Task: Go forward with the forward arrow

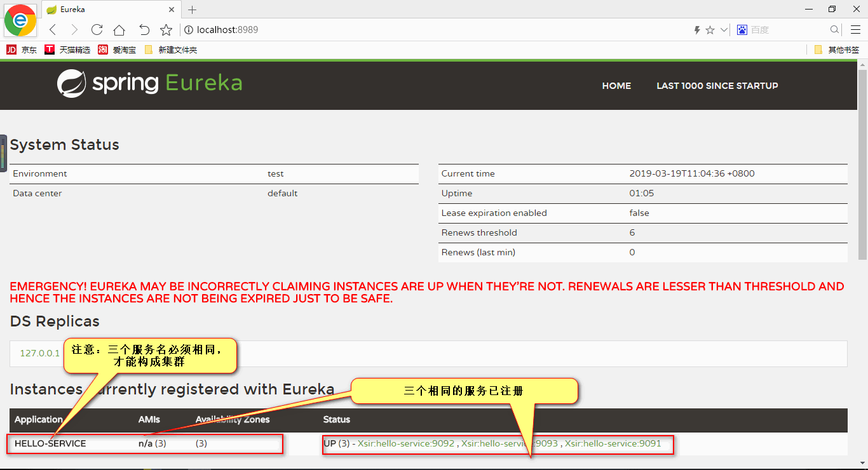Action: pyautogui.click(x=74, y=30)
